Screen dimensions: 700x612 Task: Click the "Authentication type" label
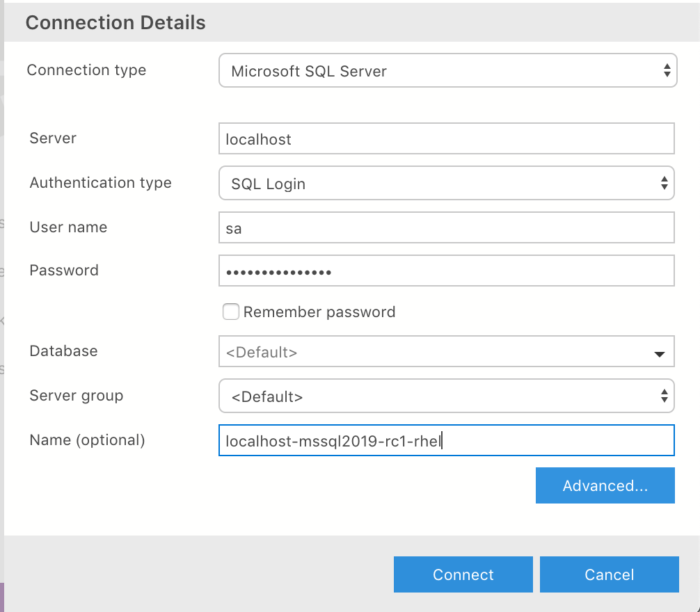click(100, 183)
